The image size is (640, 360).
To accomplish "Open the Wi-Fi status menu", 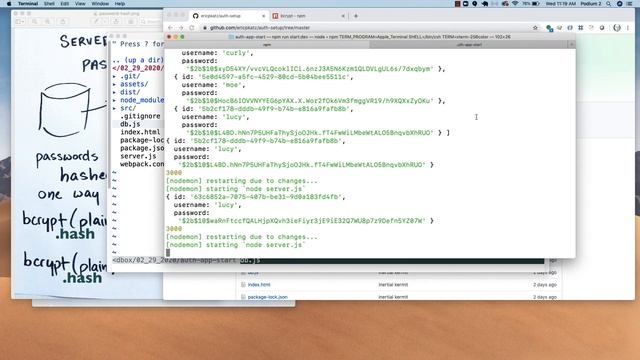I will pos(515,4).
